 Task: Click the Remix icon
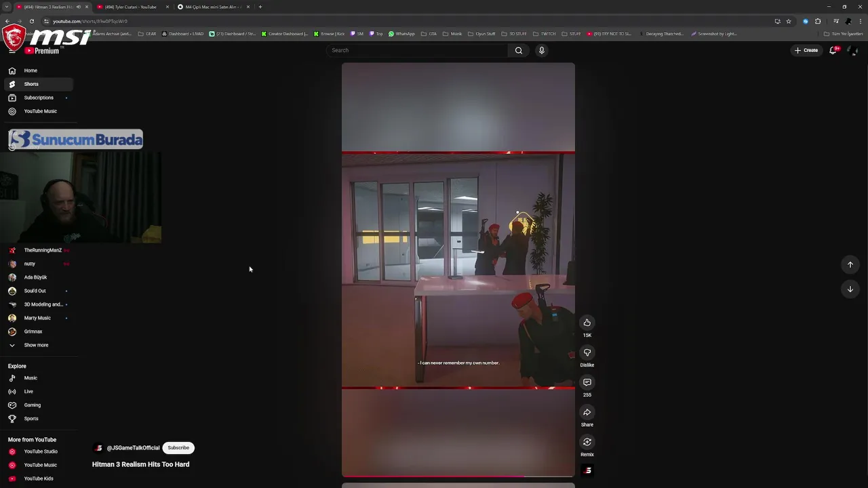click(587, 442)
